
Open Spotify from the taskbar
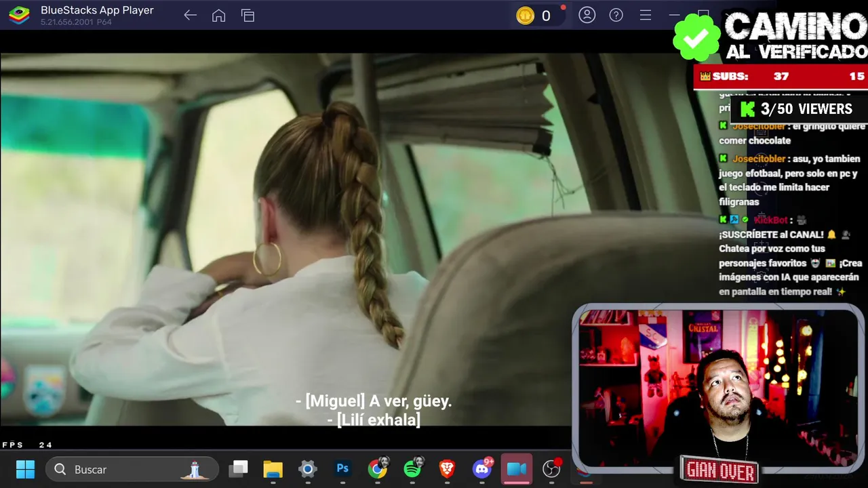pos(413,468)
